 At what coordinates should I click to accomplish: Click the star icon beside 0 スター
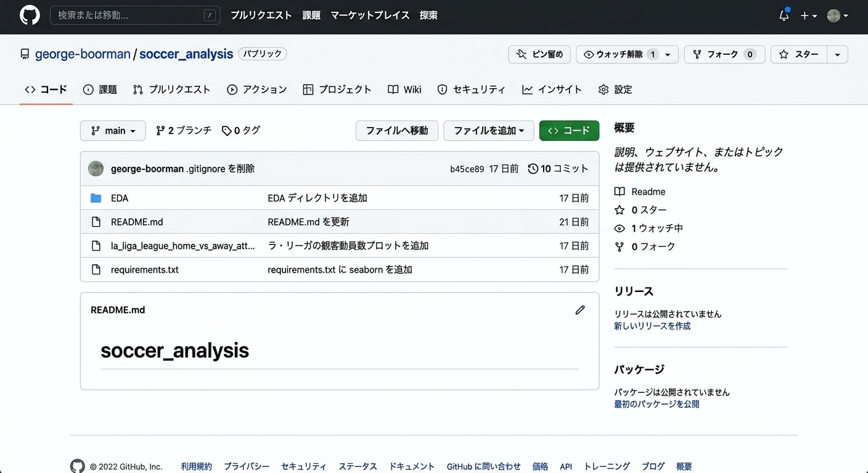click(x=620, y=210)
